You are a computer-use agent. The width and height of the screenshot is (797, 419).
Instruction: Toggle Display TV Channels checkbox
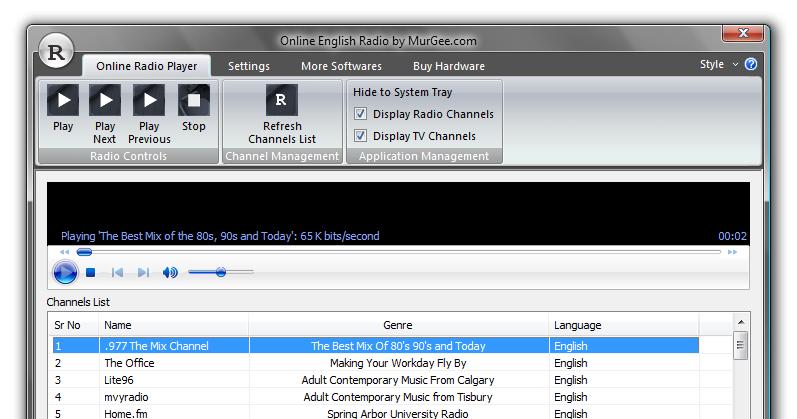tap(361, 136)
